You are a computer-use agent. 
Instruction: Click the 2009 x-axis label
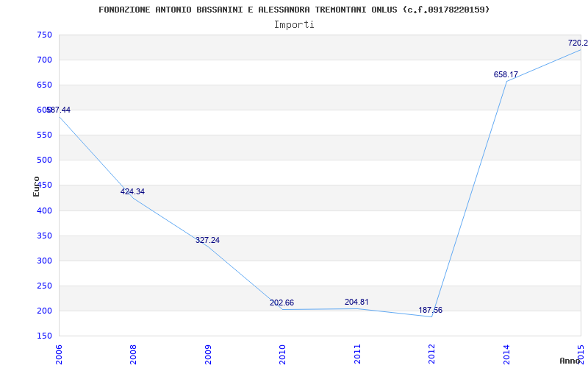pos(208,355)
